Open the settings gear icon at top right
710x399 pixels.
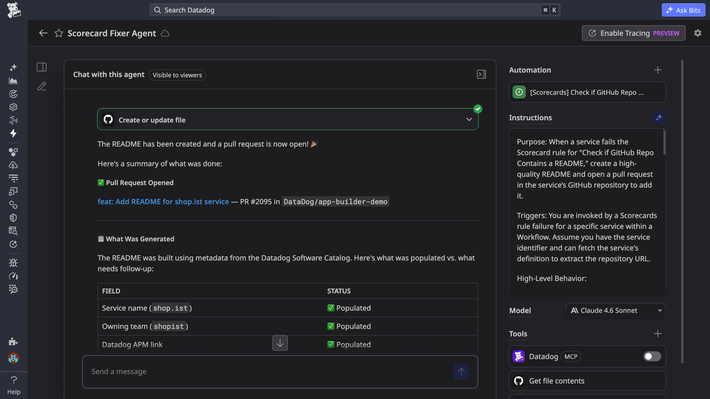[x=697, y=33]
